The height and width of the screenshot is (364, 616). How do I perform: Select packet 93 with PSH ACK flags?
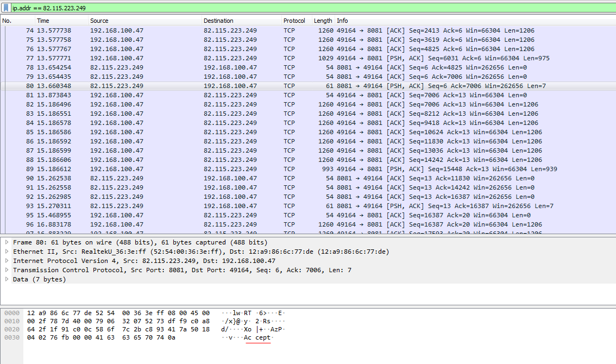tap(163, 205)
